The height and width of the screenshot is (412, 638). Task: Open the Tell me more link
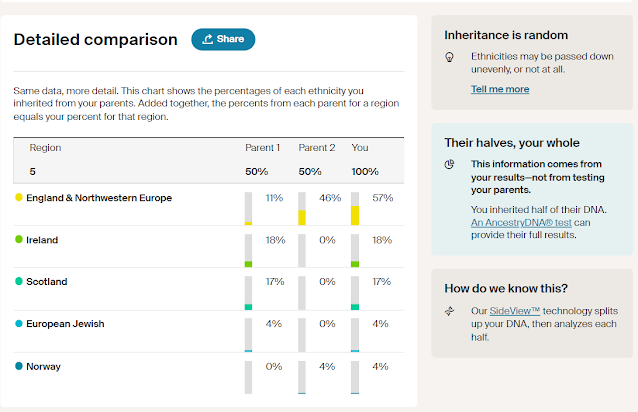(500, 89)
